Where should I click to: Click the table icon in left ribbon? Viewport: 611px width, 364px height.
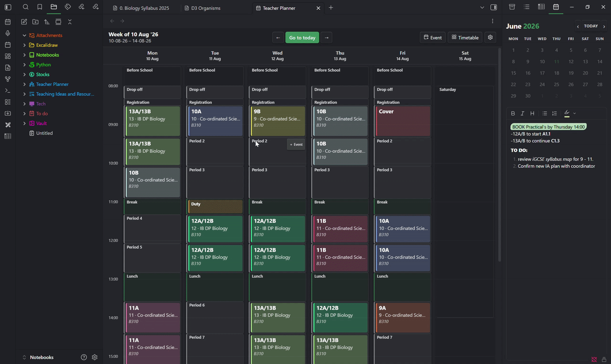click(8, 136)
